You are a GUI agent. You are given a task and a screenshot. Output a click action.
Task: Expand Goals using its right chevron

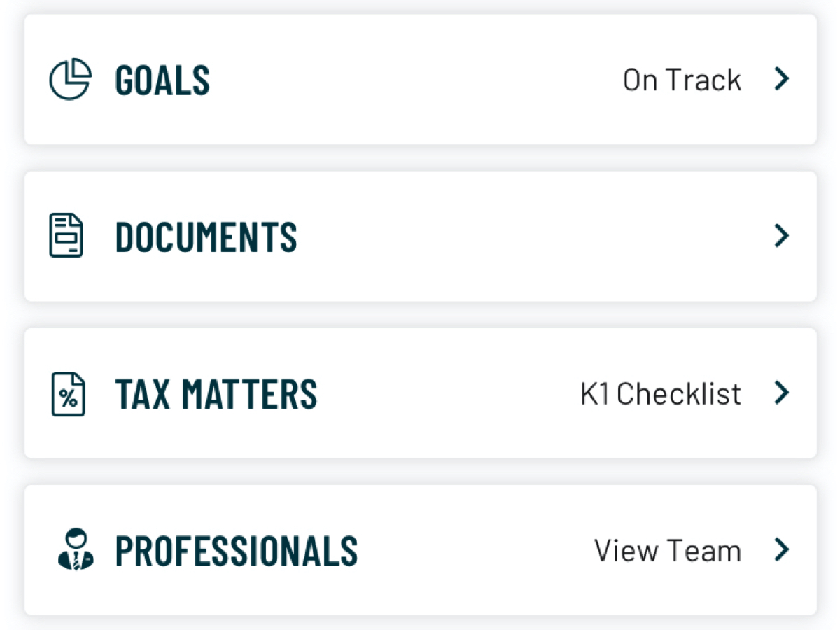tap(782, 79)
